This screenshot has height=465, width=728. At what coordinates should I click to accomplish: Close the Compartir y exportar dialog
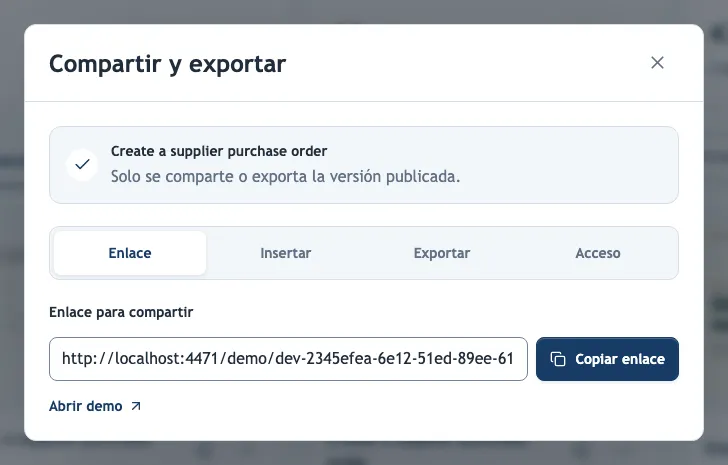pyautogui.click(x=657, y=63)
